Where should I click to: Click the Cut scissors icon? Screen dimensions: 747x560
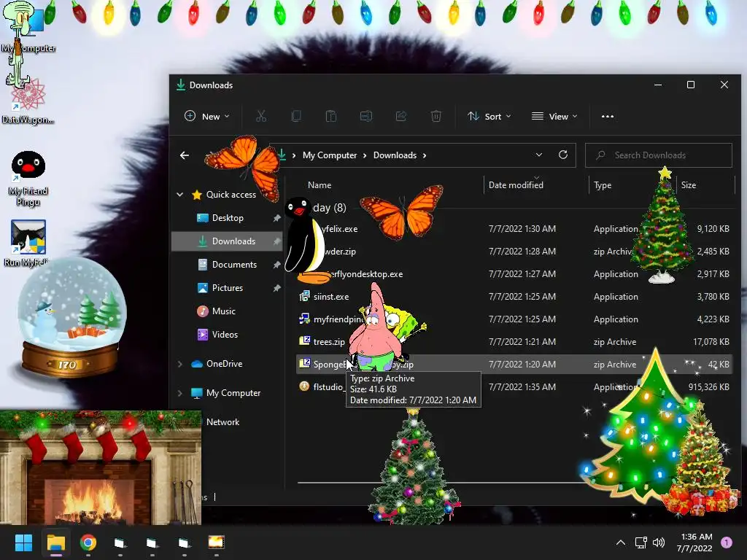point(261,116)
